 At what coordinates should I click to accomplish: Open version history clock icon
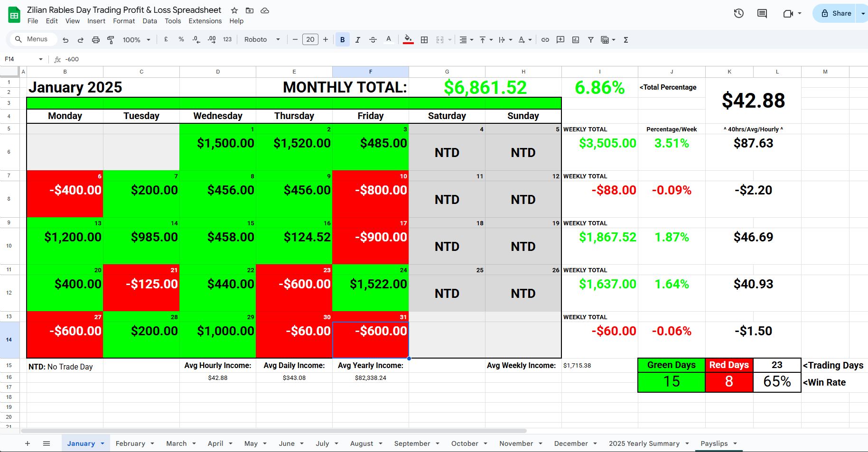(738, 13)
